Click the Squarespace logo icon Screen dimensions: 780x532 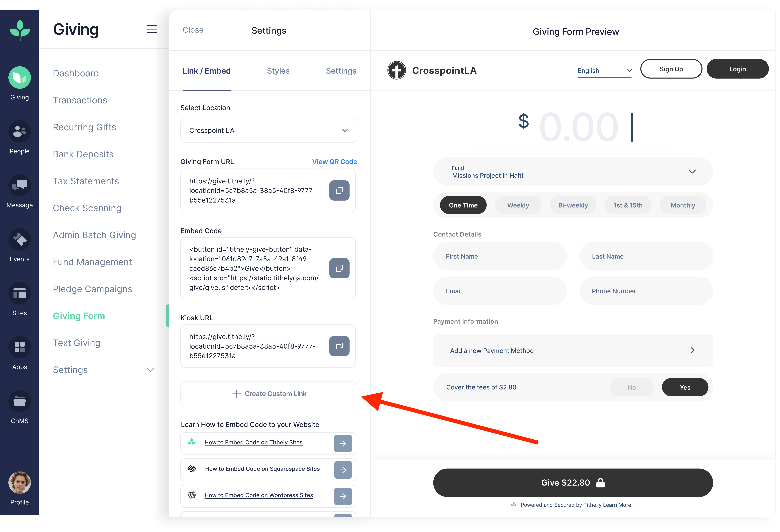tap(192, 469)
